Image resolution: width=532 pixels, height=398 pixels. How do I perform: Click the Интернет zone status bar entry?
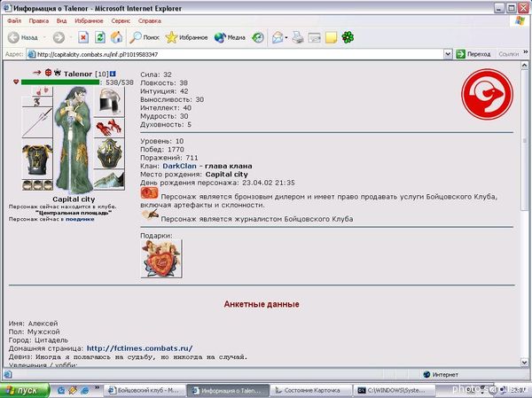click(441, 375)
